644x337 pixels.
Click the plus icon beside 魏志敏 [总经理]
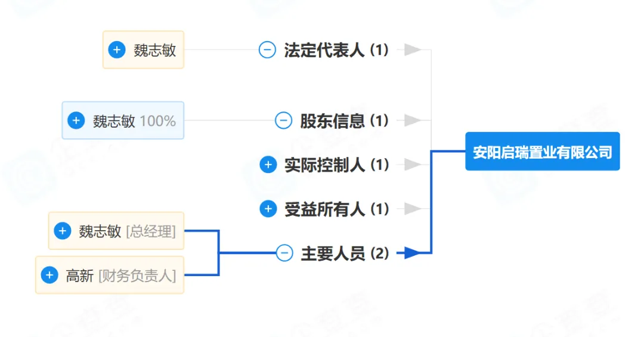(x=63, y=231)
